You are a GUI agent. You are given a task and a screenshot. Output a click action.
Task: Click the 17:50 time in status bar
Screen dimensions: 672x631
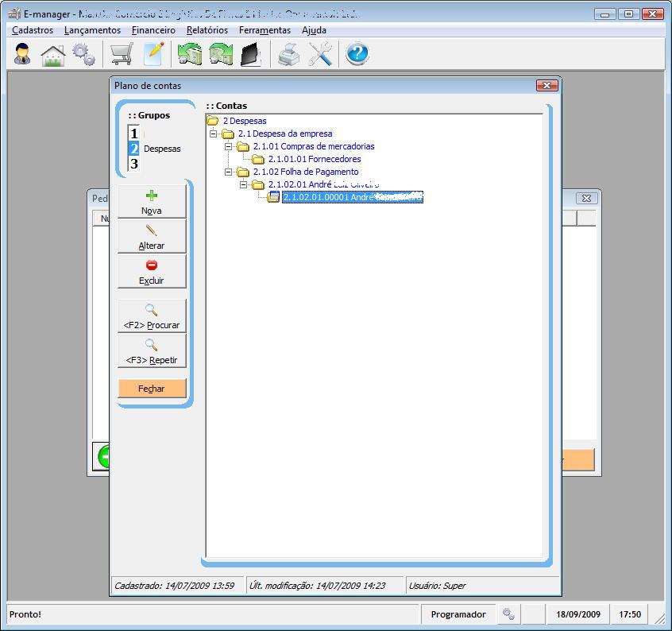[630, 614]
